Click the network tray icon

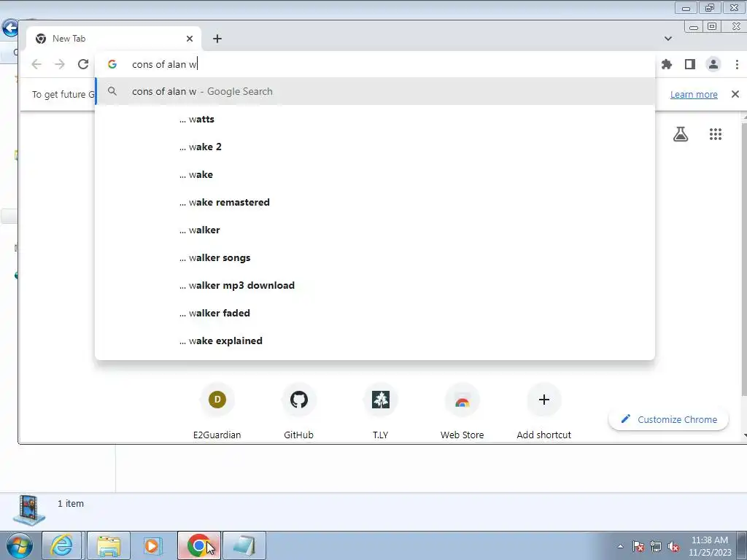[656, 546]
